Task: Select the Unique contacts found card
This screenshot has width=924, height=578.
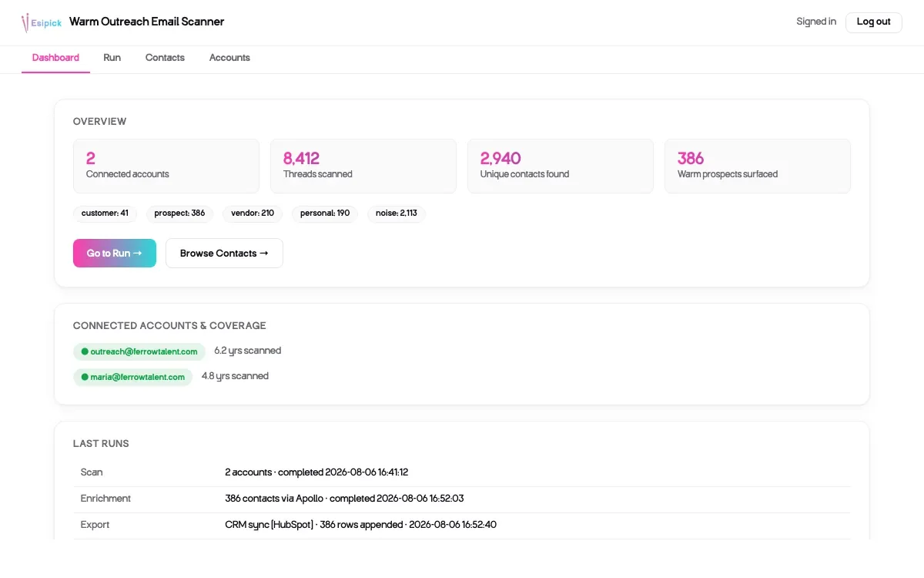Action: [561, 166]
